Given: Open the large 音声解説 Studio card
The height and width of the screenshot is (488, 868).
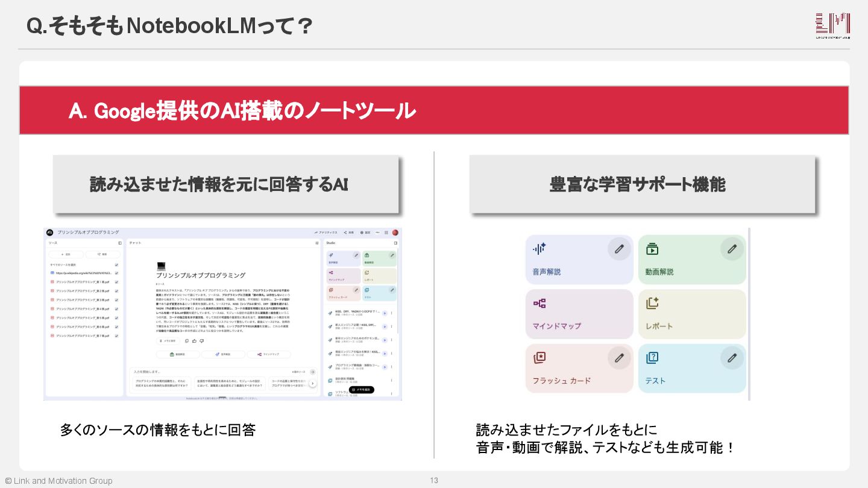Looking at the screenshot, I should coord(579,260).
